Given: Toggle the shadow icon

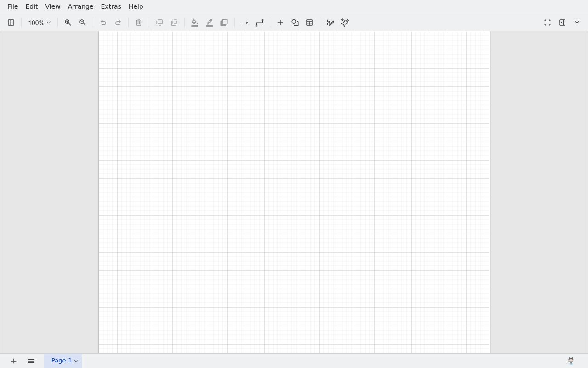Looking at the screenshot, I should point(224,23).
